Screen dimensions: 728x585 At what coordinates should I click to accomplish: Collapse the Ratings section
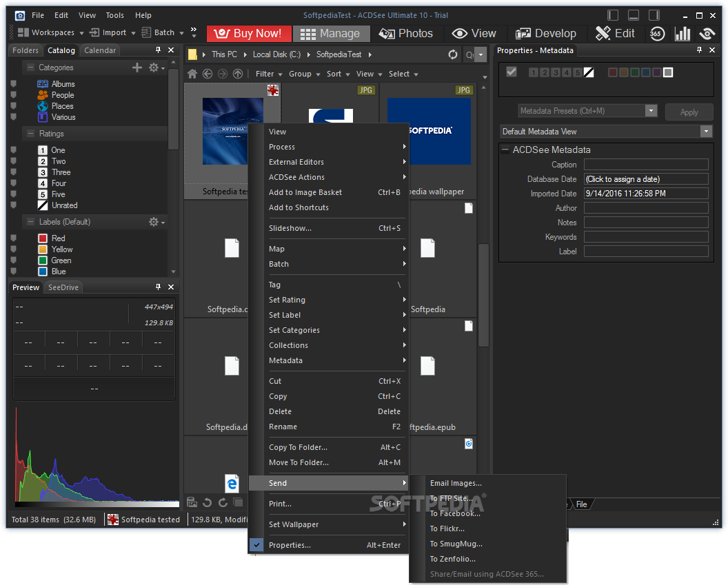30,134
